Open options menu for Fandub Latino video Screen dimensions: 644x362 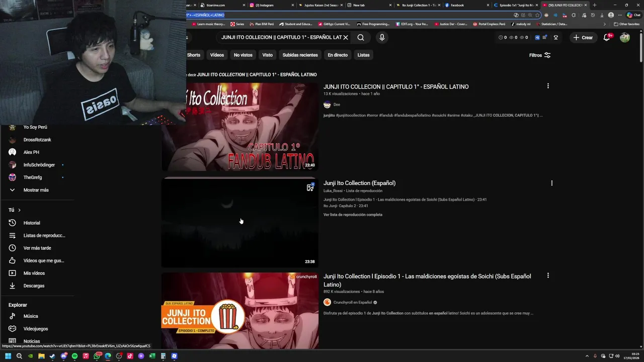tap(548, 86)
